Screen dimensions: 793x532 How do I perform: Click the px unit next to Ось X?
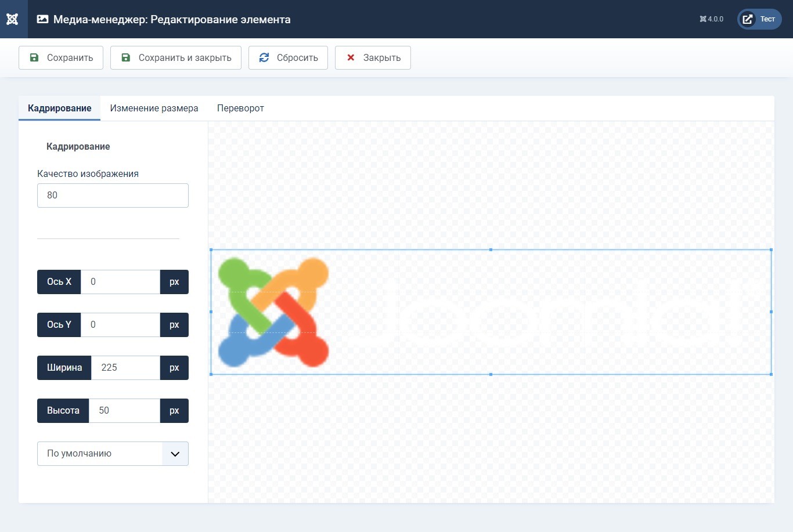tap(174, 282)
